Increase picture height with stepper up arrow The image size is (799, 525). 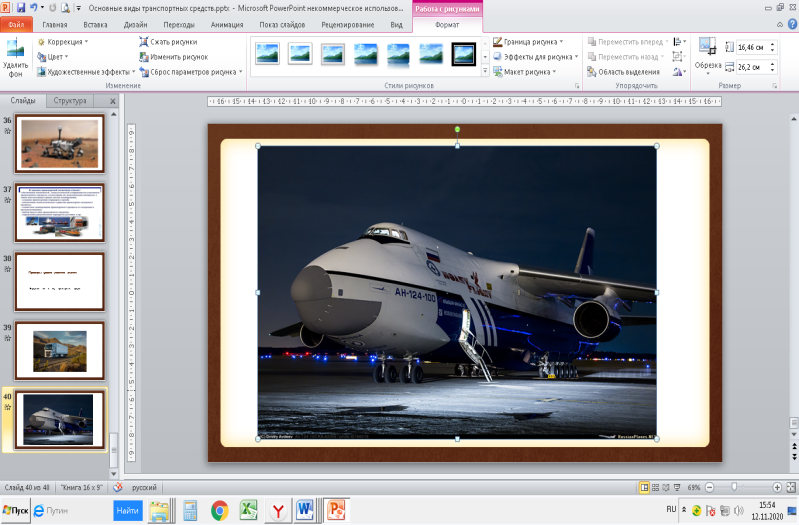tap(773, 44)
